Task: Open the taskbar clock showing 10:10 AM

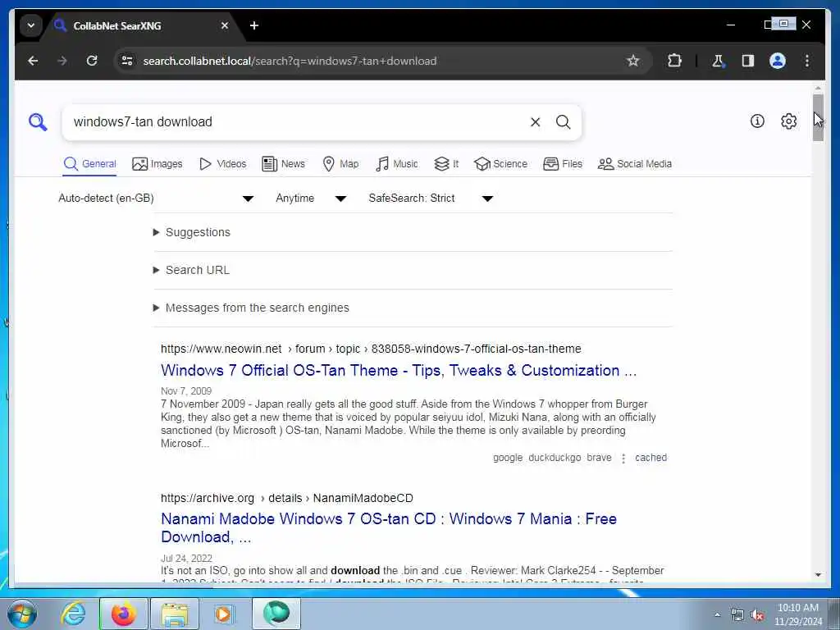Action: click(x=797, y=614)
